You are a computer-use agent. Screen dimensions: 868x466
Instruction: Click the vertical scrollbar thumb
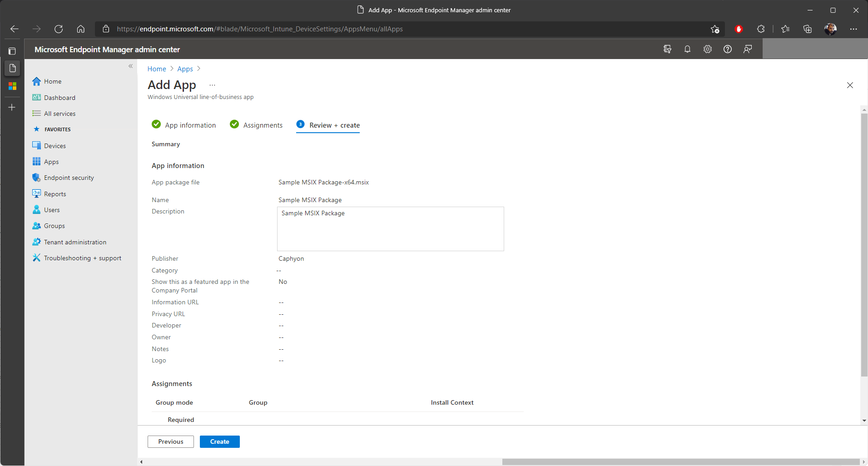point(864,245)
